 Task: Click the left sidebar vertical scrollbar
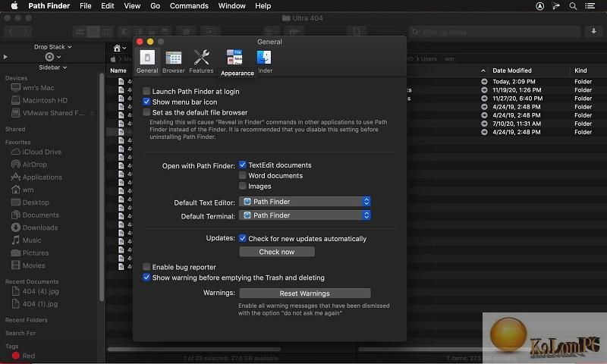coord(102,187)
